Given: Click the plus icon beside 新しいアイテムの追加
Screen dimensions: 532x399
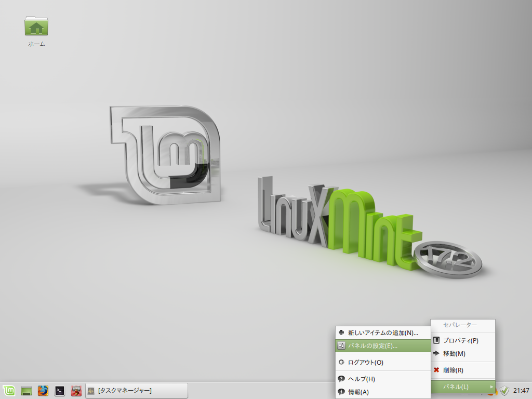Looking at the screenshot, I should click(341, 332).
